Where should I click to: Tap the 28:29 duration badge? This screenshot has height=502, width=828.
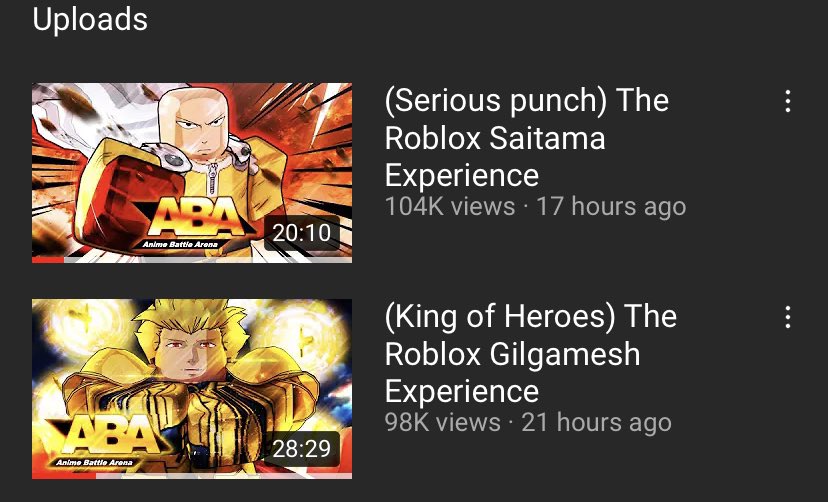point(302,449)
